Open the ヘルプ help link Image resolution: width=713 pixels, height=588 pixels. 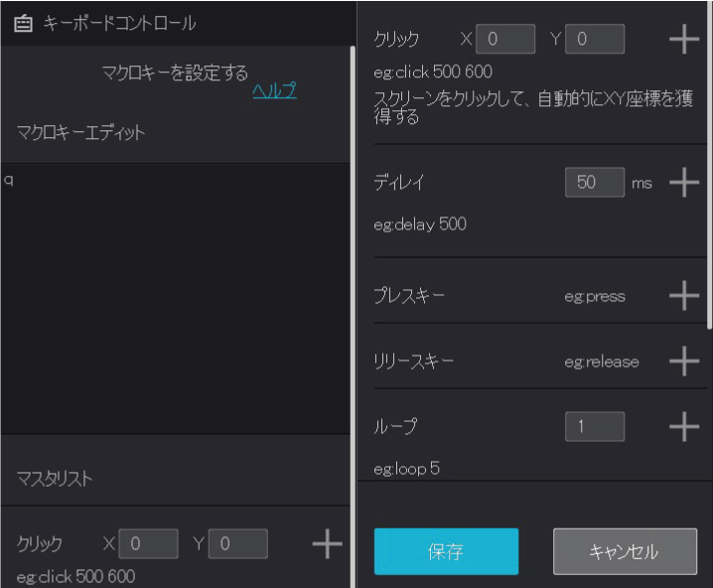click(x=274, y=91)
